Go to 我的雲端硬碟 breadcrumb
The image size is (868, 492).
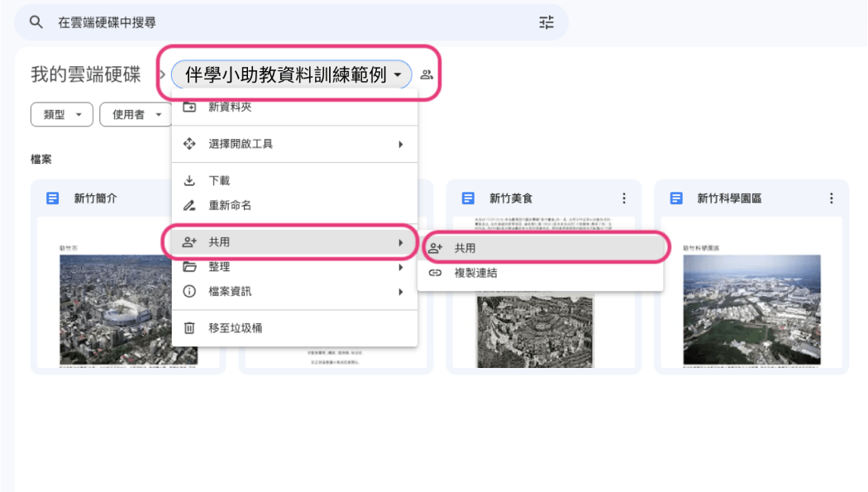[86, 74]
